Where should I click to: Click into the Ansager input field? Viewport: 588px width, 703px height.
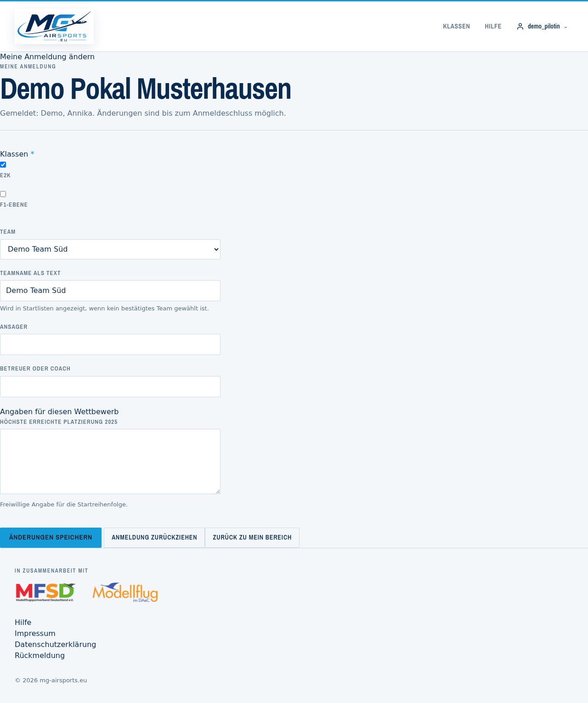[110, 344]
